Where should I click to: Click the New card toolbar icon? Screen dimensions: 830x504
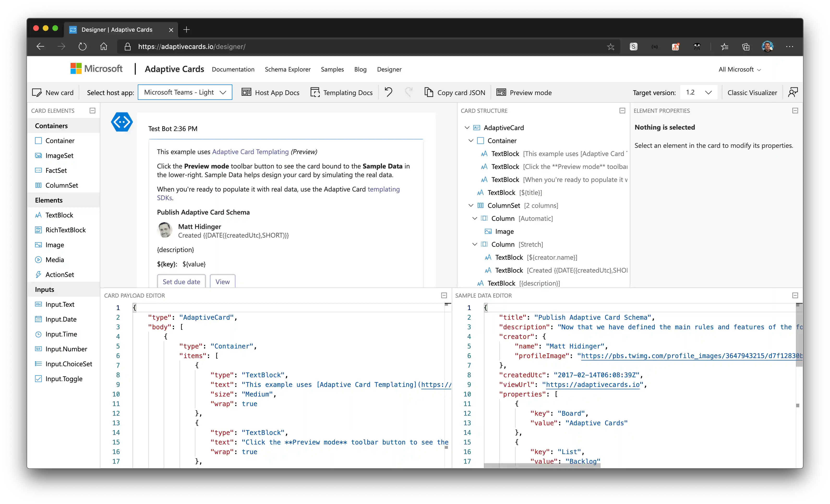(x=37, y=93)
